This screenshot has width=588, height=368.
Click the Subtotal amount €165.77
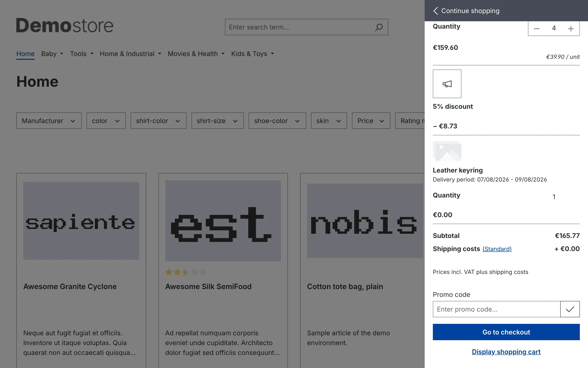pos(567,236)
